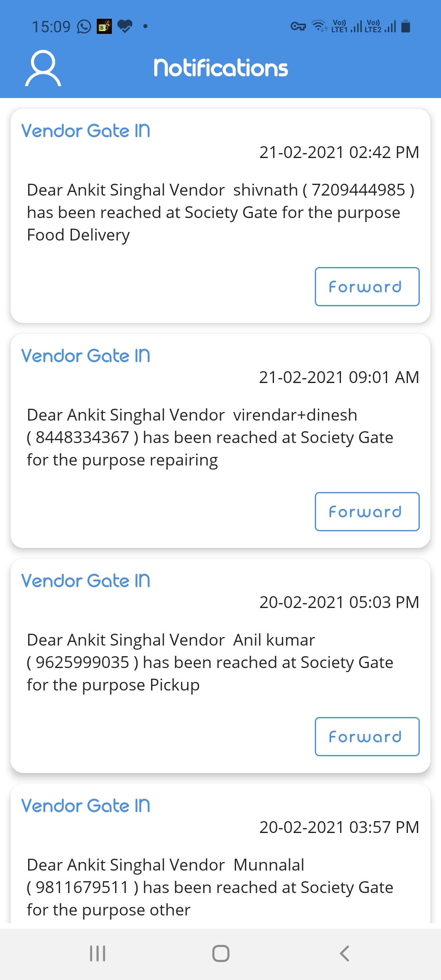Select the virendar+dinesh notification message text
The image size is (441, 980).
[x=210, y=437]
